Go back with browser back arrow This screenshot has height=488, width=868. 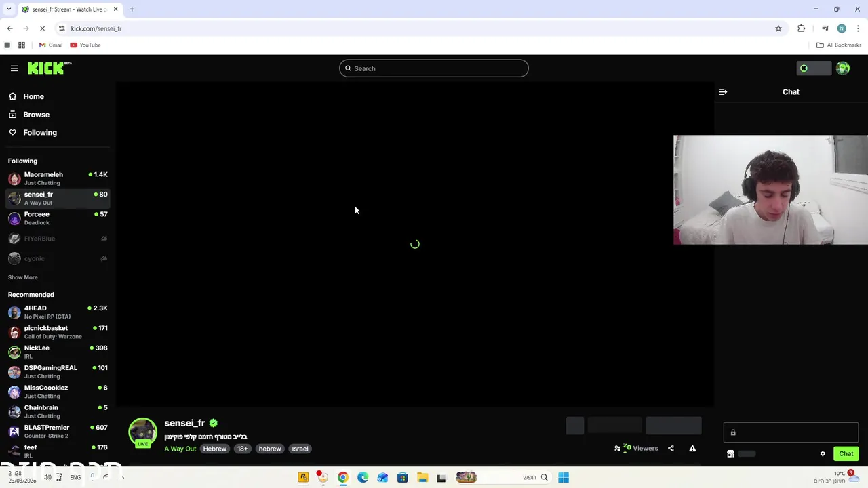coord(9,28)
